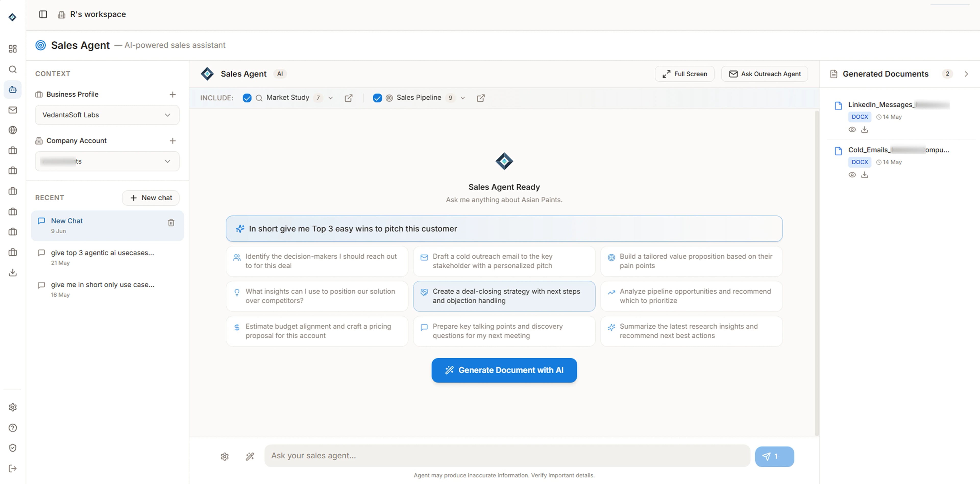The image size is (980, 484).
Task: Open the Company Account selection dropdown
Action: [107, 161]
